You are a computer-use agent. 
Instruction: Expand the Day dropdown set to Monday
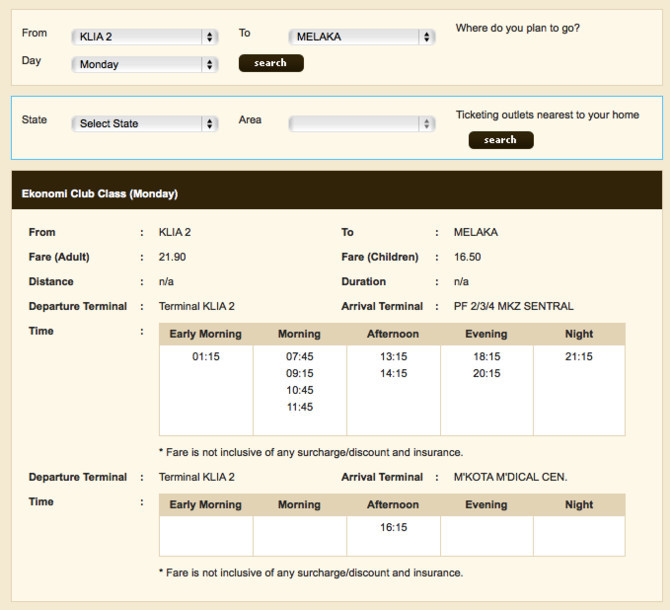point(144,64)
